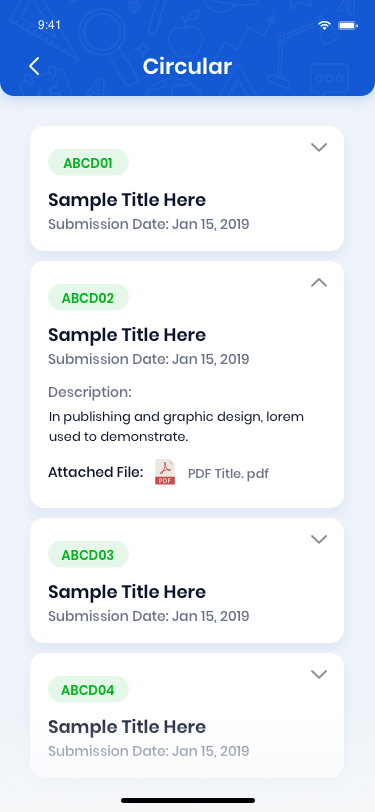
Task: Tap the home indicator bar
Action: click(x=188, y=800)
